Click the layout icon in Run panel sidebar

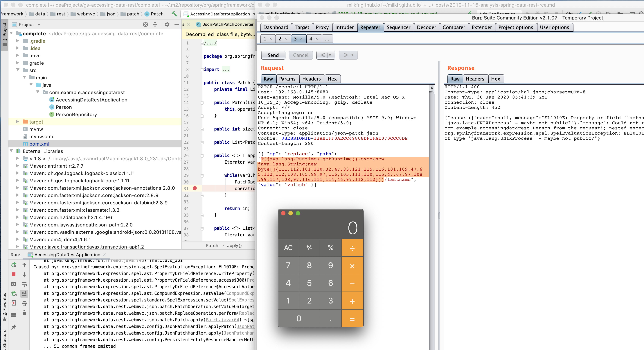[x=14, y=315]
